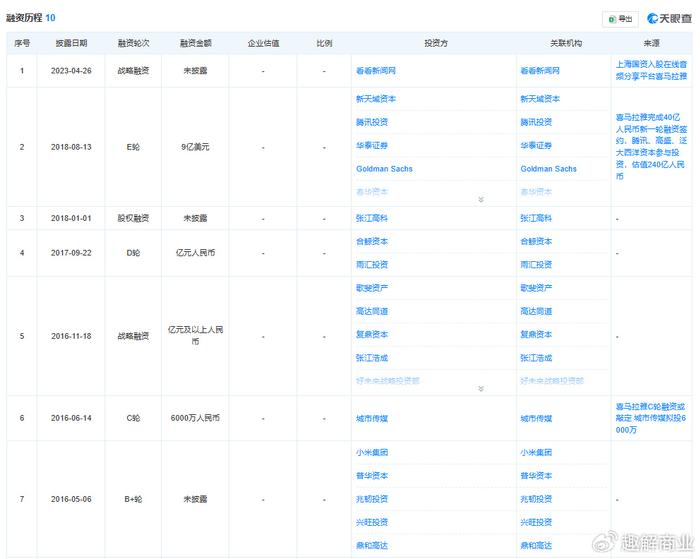
Task: Select the date cell 2017-09-22
Action: [71, 253]
